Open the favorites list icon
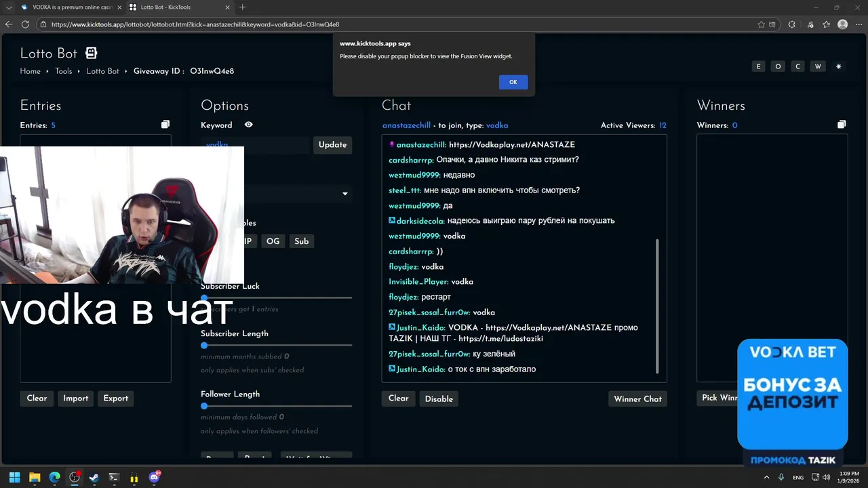 click(826, 24)
